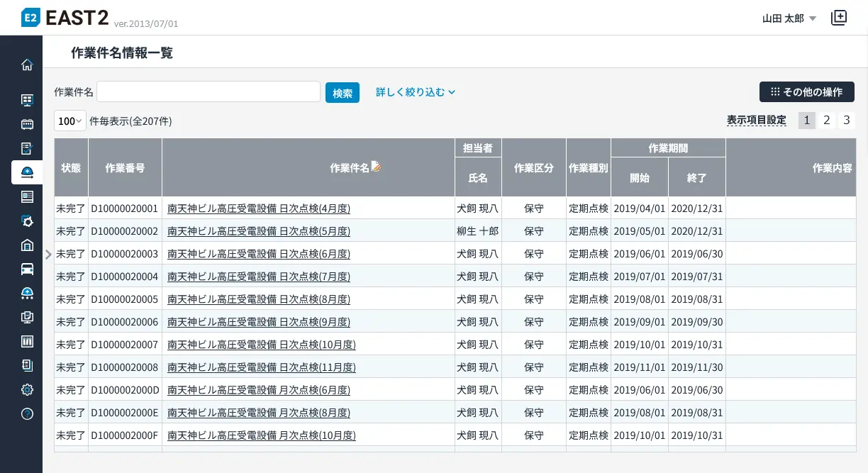The width and height of the screenshot is (868, 473).
Task: Click the 検索 search button
Action: coord(342,93)
